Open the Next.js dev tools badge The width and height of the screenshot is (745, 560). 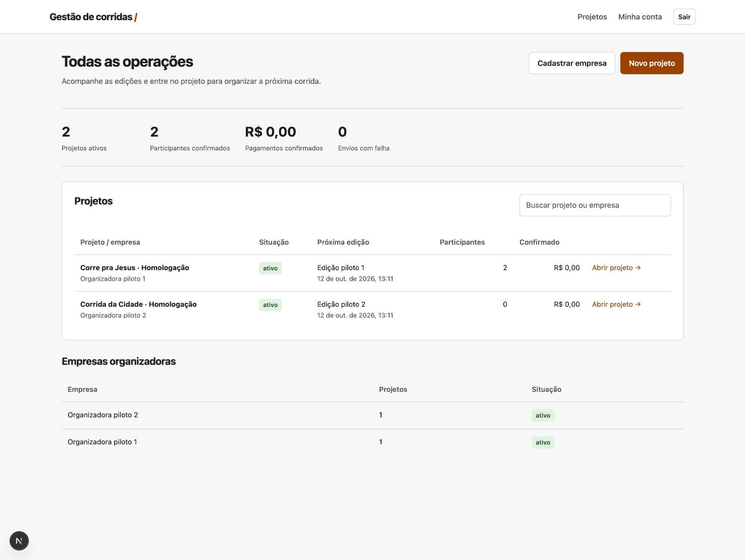[x=19, y=541]
